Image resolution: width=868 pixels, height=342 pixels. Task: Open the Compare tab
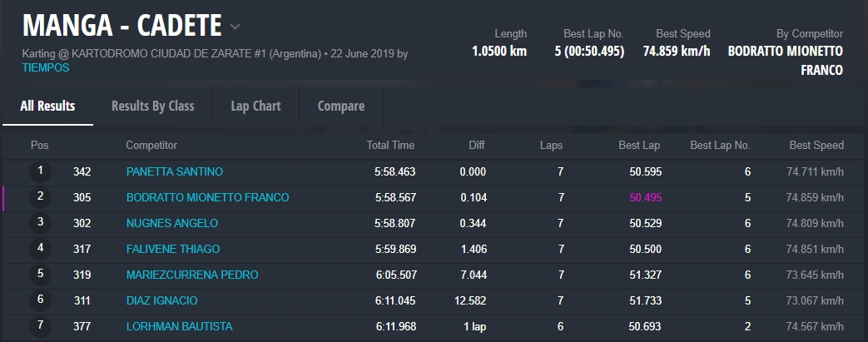click(340, 106)
